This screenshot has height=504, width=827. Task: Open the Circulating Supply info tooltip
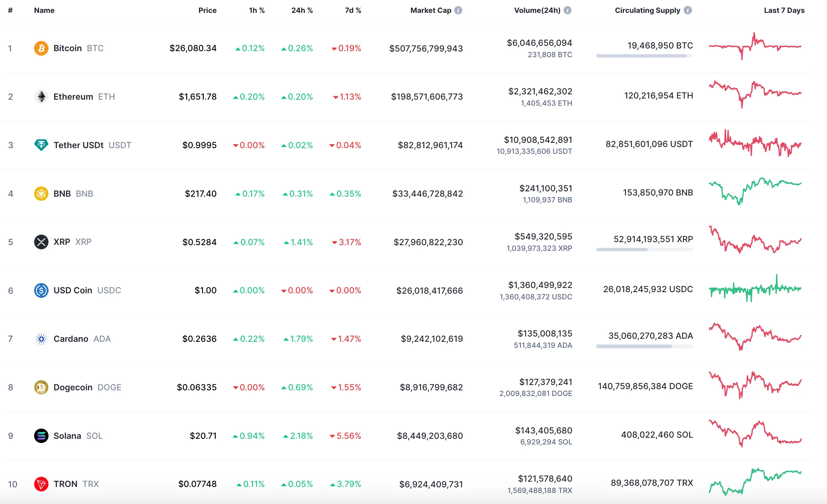(x=687, y=10)
